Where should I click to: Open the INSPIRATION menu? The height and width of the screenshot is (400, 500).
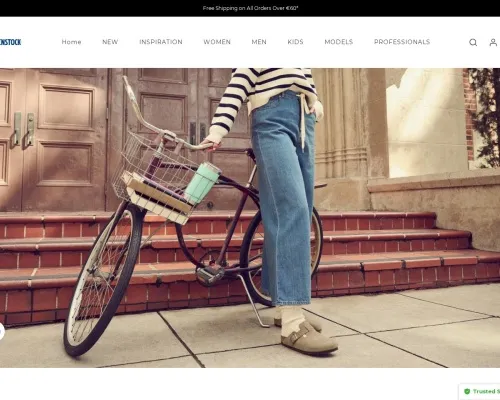click(161, 42)
